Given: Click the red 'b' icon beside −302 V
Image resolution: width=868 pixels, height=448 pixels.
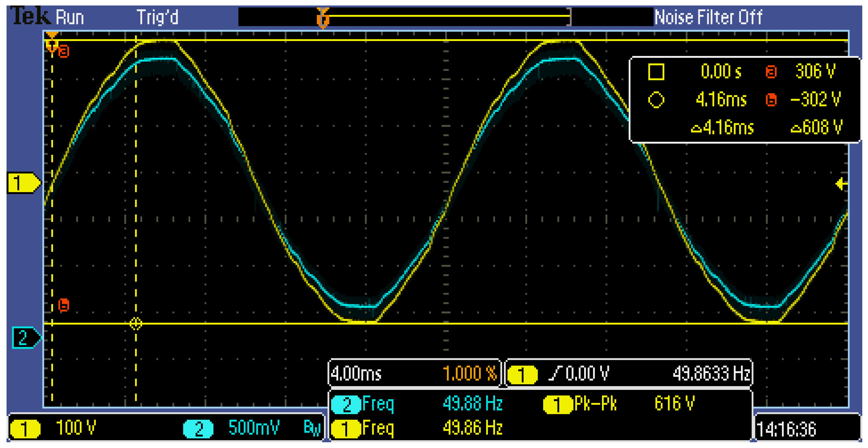Looking at the screenshot, I should click(771, 100).
